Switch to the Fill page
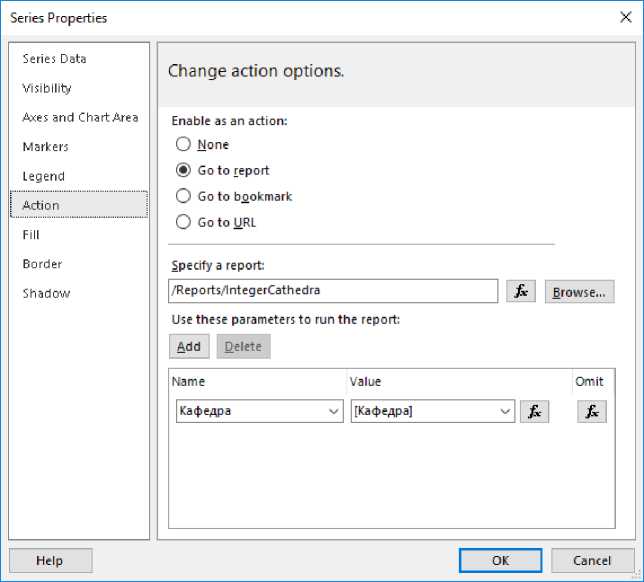The image size is (644, 582). [x=31, y=235]
